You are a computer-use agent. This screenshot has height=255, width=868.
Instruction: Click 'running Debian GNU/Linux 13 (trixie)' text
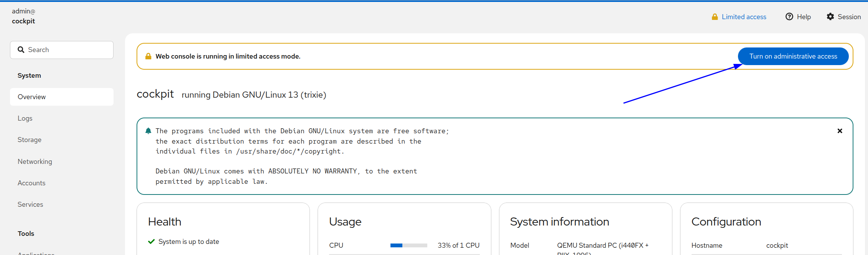[254, 95]
